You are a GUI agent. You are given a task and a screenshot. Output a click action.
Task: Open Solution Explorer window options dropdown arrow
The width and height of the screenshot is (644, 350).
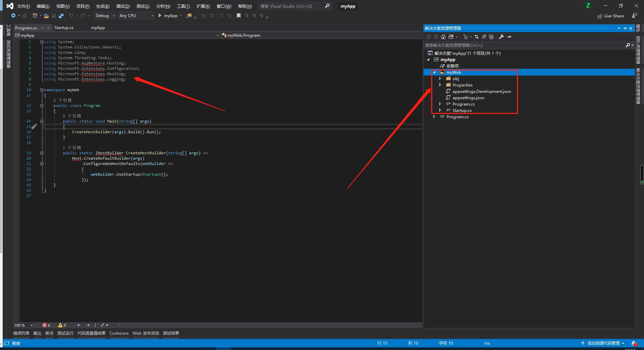(619, 28)
